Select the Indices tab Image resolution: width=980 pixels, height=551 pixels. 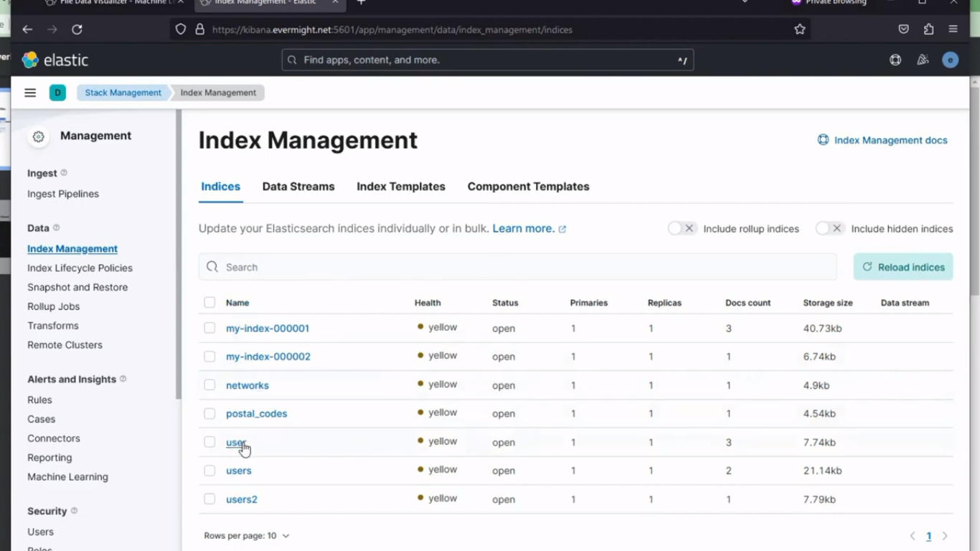coord(221,187)
